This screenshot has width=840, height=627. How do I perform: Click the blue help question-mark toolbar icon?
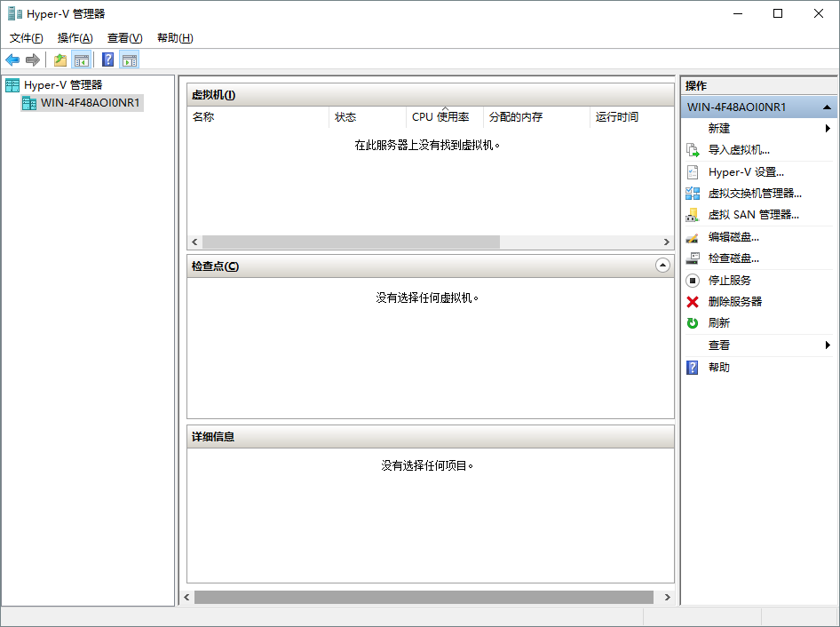tap(107, 60)
